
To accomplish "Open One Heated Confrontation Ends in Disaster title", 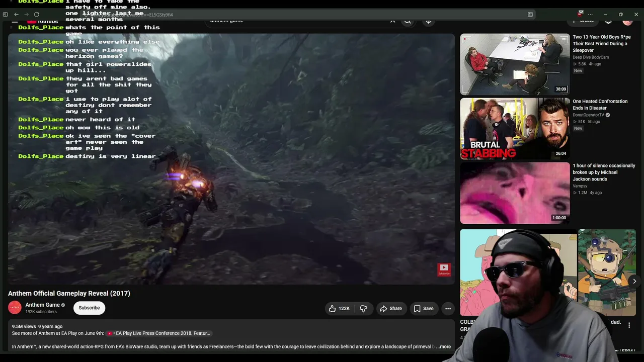I will [x=600, y=105].
